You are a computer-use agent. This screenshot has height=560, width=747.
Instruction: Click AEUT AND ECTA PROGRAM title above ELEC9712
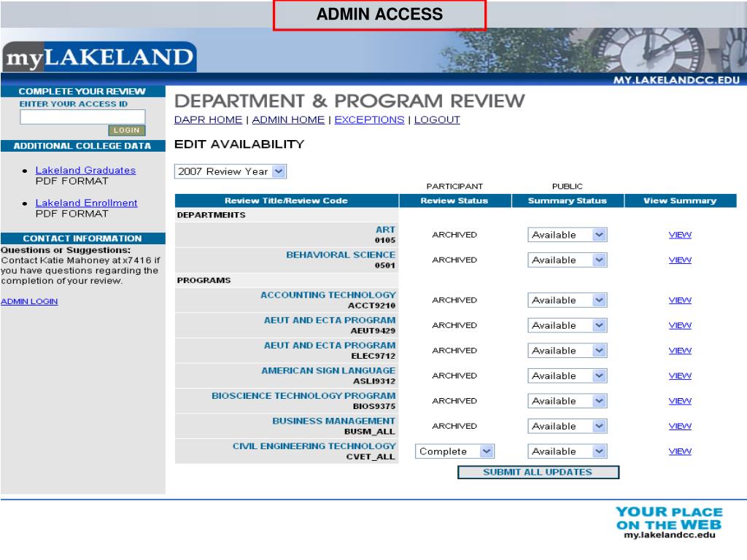(x=330, y=346)
